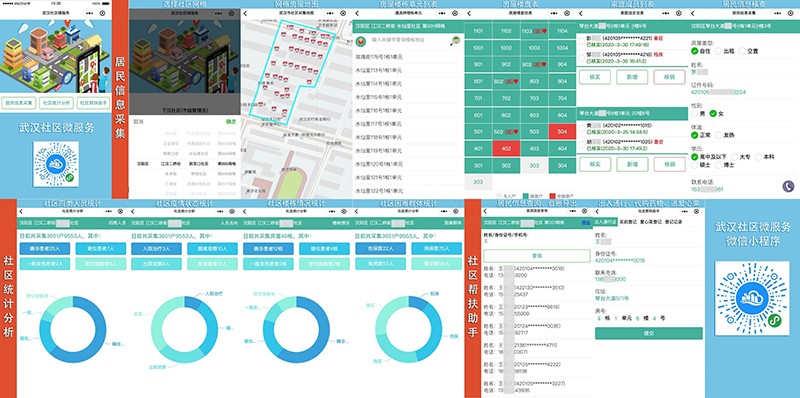Select the first family member's radio circle

coord(582,40)
